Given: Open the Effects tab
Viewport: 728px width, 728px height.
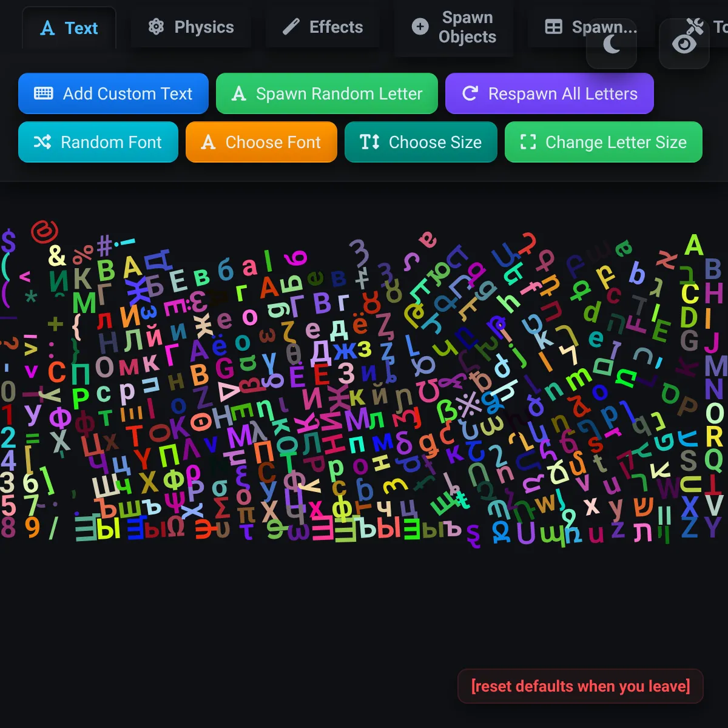Looking at the screenshot, I should pos(323,27).
